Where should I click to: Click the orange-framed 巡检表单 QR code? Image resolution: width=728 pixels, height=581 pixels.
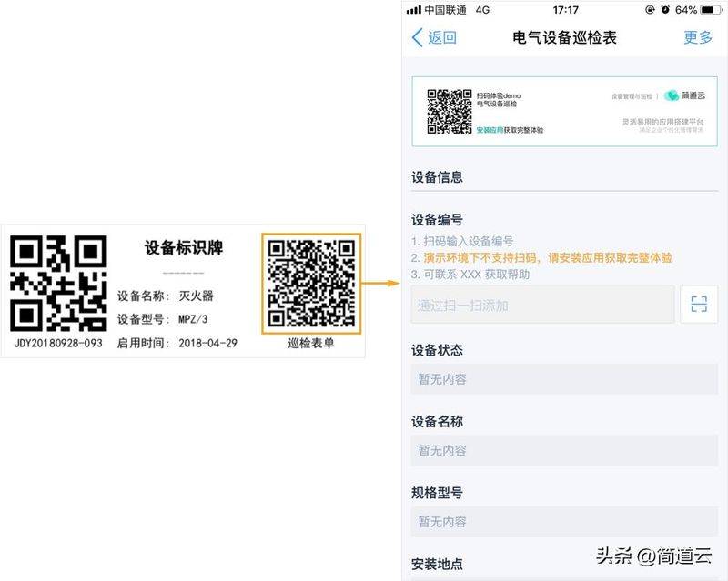311,283
